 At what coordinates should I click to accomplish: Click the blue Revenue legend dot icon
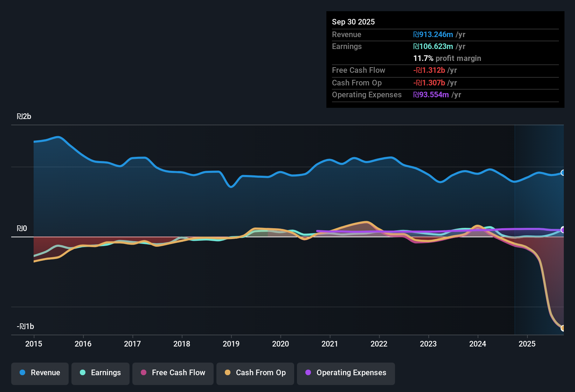[x=22, y=373]
